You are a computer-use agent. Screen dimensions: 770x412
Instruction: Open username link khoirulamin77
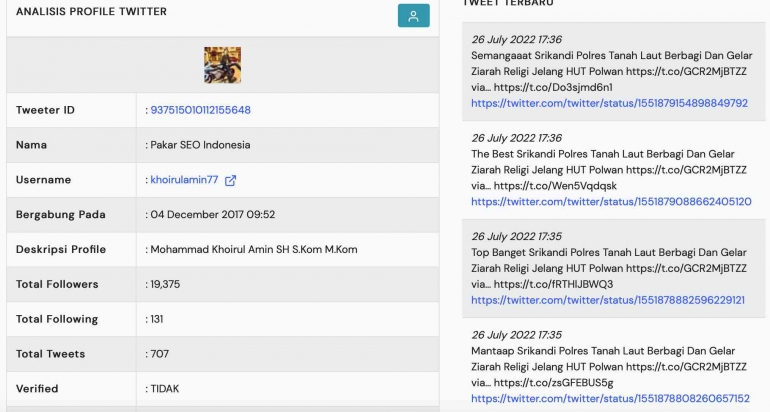[x=184, y=180]
